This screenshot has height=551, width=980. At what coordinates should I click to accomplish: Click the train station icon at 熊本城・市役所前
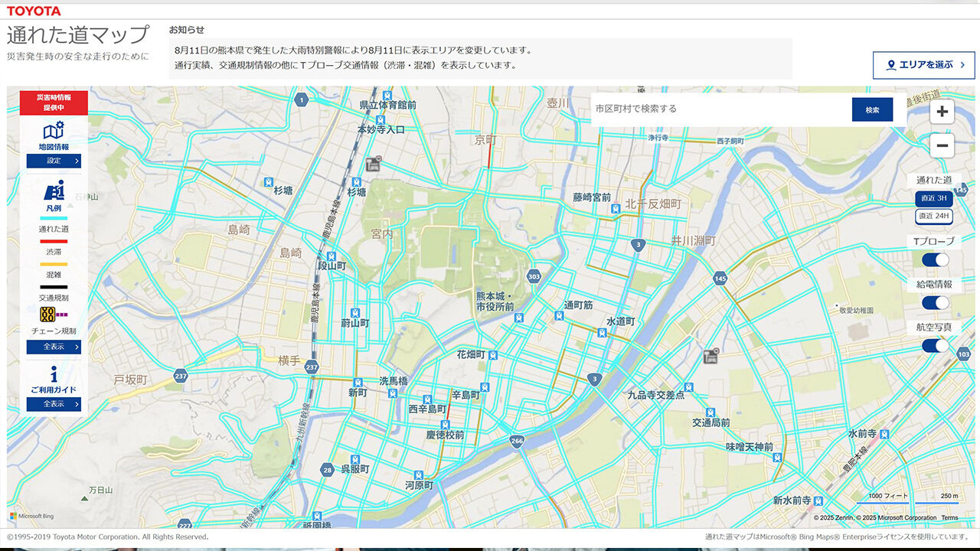click(519, 318)
